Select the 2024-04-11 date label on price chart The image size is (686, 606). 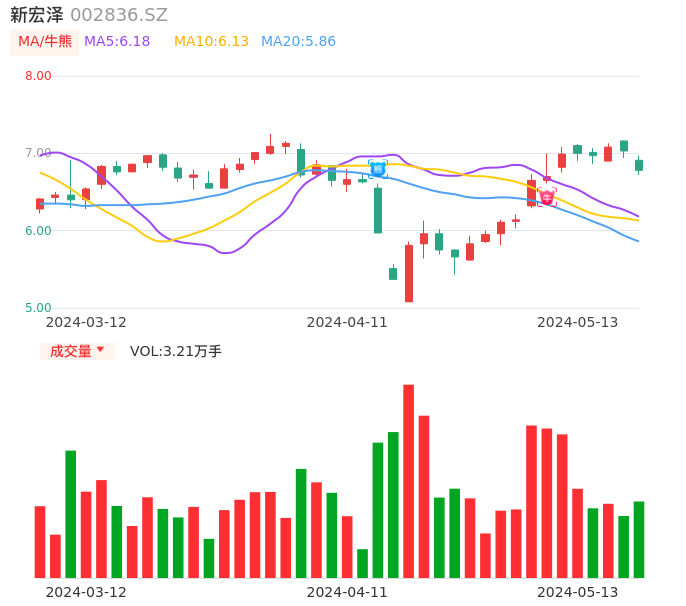347,322
